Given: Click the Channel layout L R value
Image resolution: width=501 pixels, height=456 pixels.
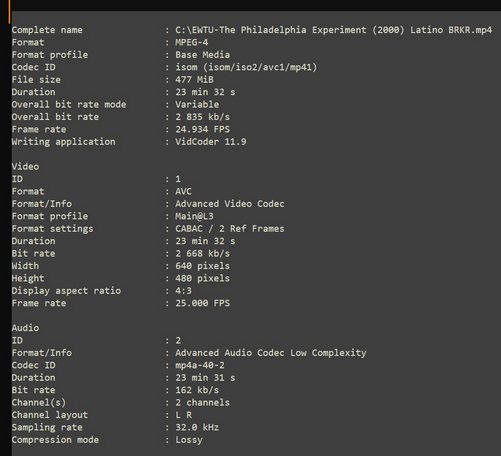Looking at the screenshot, I should coord(183,415).
